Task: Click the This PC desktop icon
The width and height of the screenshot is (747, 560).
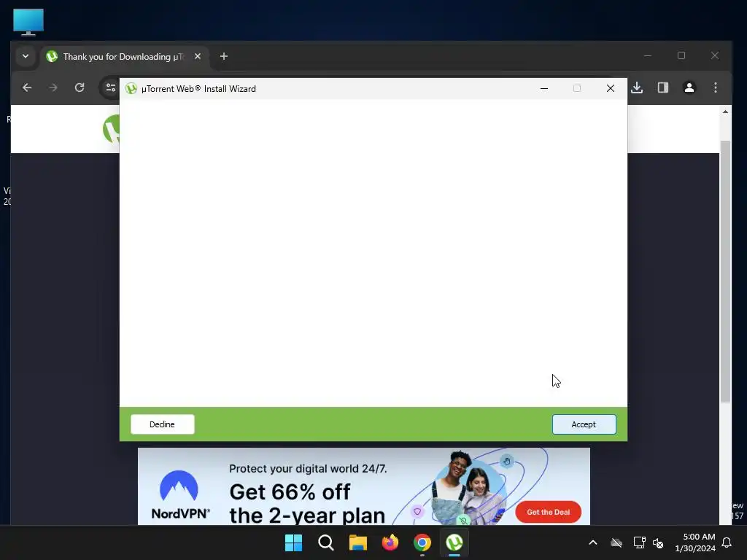Action: [28, 22]
